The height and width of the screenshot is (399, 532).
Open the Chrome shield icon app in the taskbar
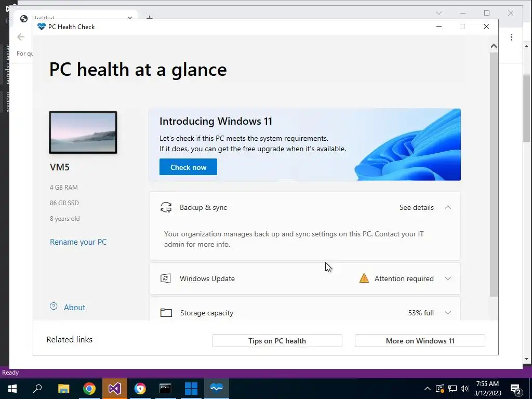[140, 389]
